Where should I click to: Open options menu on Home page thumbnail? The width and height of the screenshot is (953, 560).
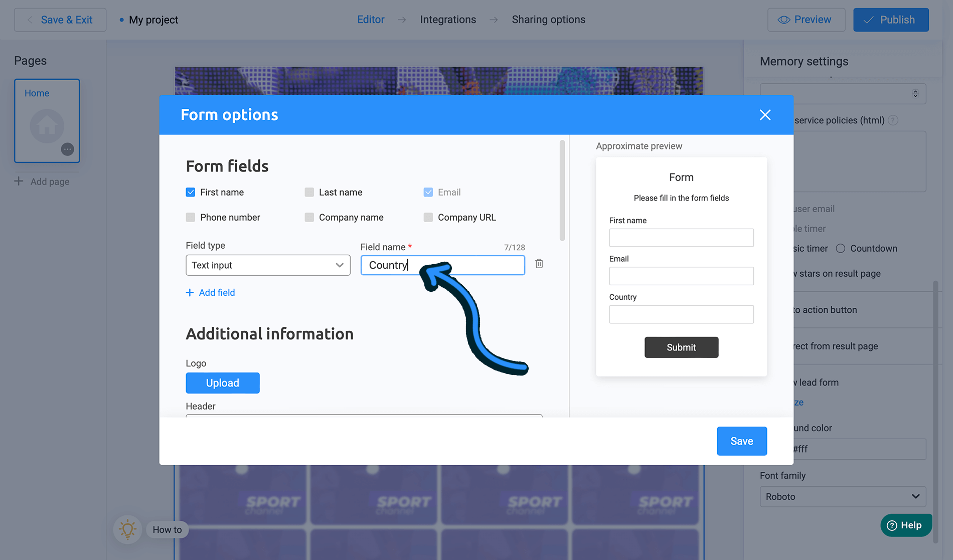pos(67,149)
